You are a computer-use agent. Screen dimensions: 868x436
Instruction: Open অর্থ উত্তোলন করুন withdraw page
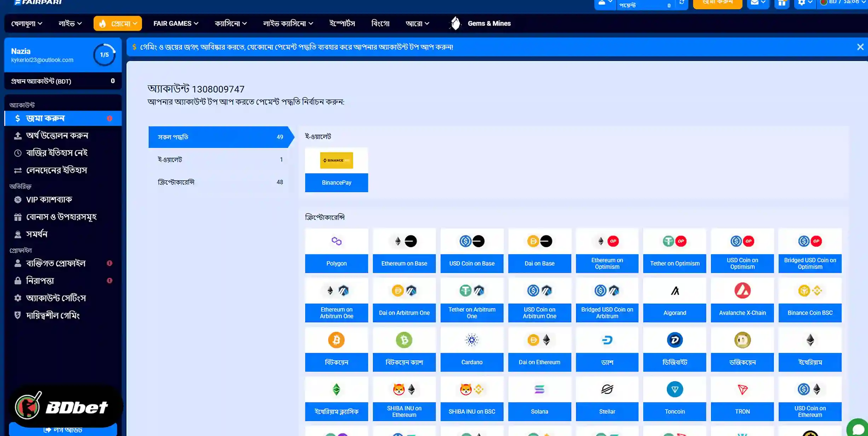coord(63,136)
